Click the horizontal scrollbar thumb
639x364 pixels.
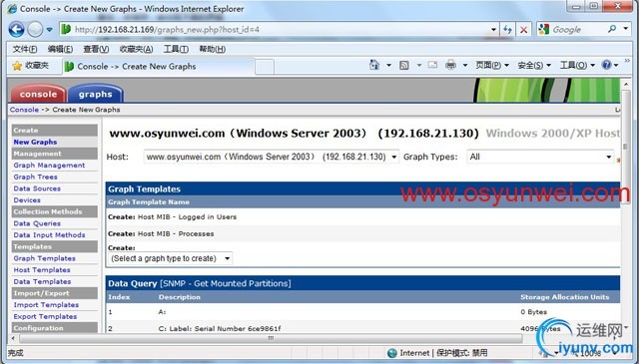[271, 338]
